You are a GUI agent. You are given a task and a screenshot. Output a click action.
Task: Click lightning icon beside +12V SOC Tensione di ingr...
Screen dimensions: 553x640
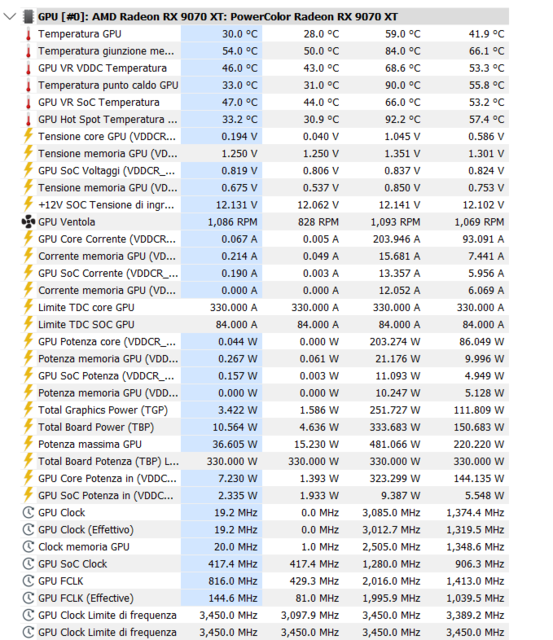coord(28,204)
